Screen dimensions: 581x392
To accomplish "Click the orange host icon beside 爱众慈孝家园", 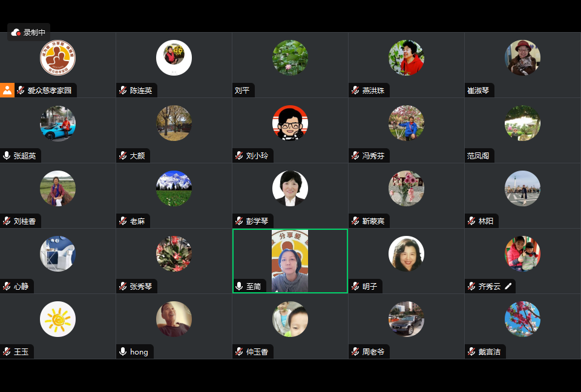I will pyautogui.click(x=7, y=90).
